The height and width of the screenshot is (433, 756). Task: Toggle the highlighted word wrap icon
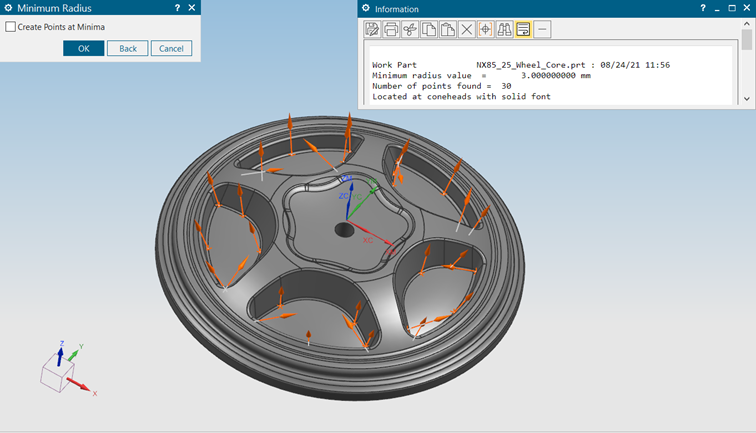(523, 29)
